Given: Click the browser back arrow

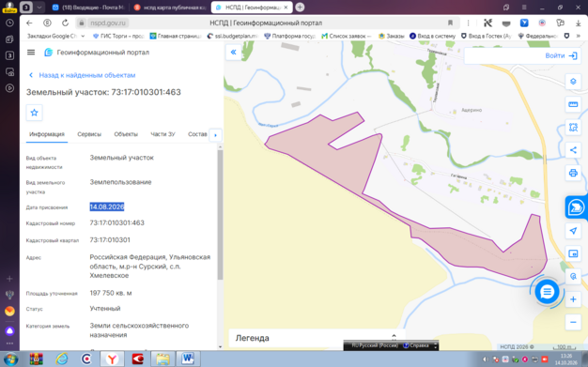Looking at the screenshot, I should (x=29, y=23).
